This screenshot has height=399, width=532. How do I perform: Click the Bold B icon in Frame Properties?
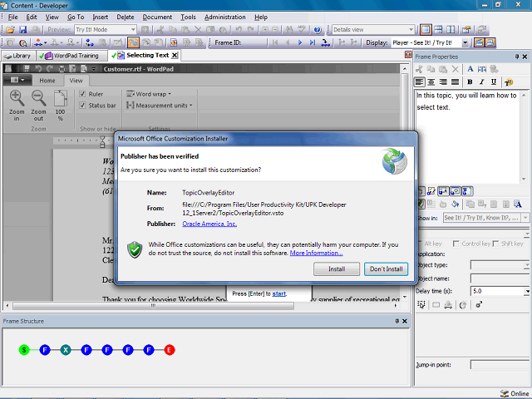[x=470, y=81]
